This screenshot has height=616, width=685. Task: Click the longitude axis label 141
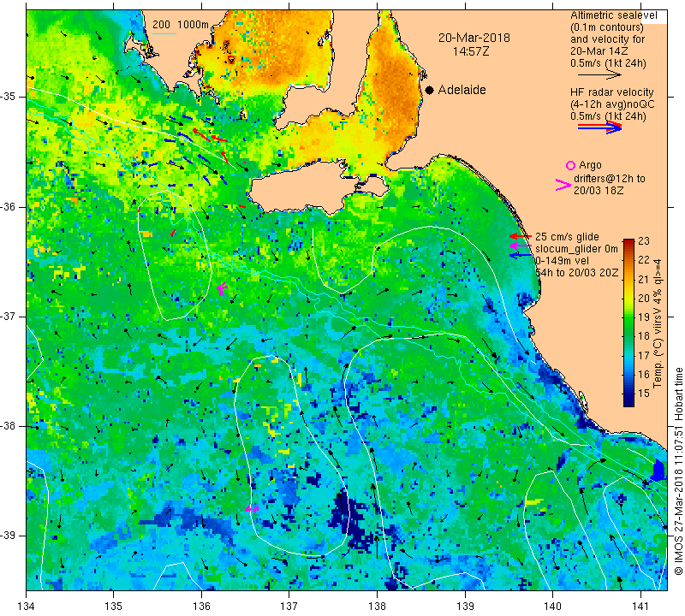coord(640,607)
